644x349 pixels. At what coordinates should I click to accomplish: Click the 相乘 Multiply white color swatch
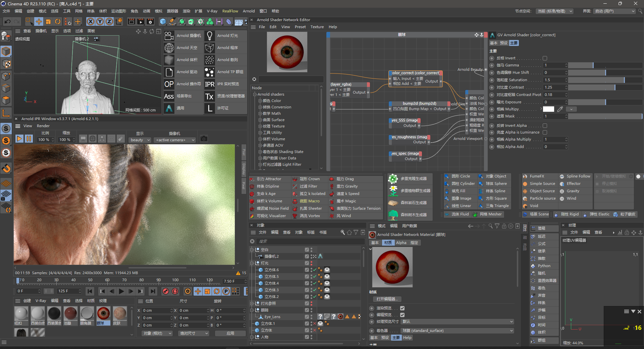pos(548,109)
